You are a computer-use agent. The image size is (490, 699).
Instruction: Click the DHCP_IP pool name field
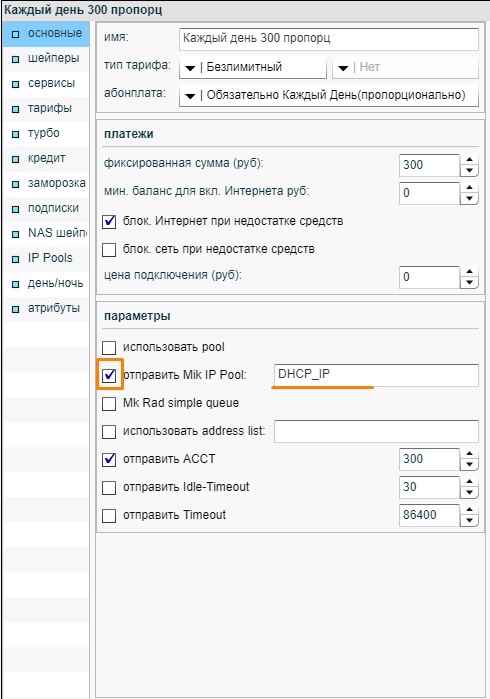click(x=376, y=375)
